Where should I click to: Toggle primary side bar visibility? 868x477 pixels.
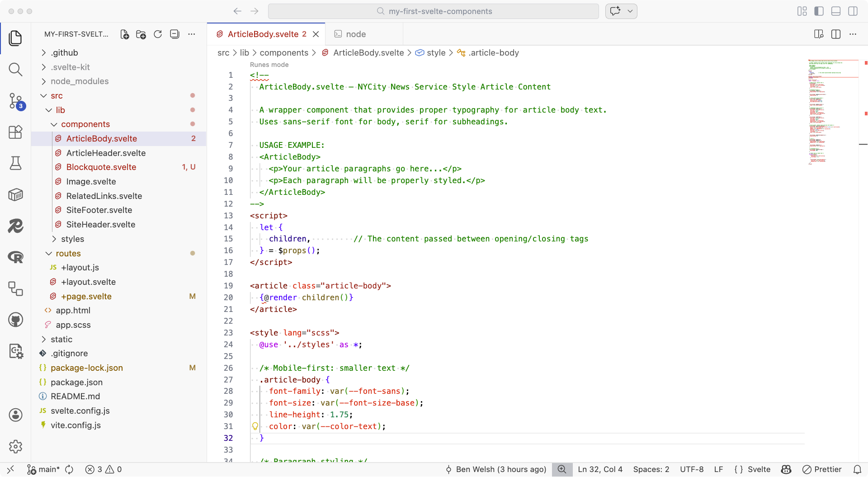click(x=819, y=11)
